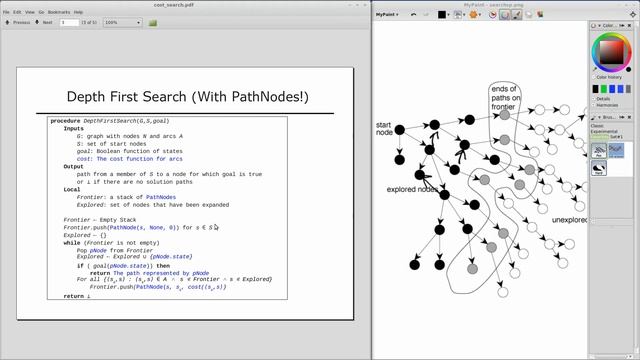The width and height of the screenshot is (640, 360).
Task: Click the black circle under the color wheel
Action: tap(629, 70)
